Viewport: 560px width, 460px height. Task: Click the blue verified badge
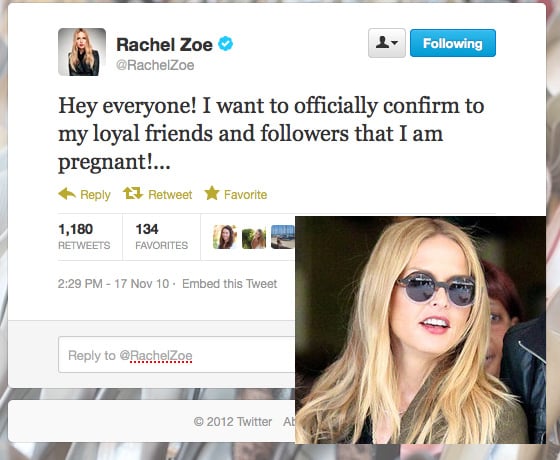[x=226, y=44]
